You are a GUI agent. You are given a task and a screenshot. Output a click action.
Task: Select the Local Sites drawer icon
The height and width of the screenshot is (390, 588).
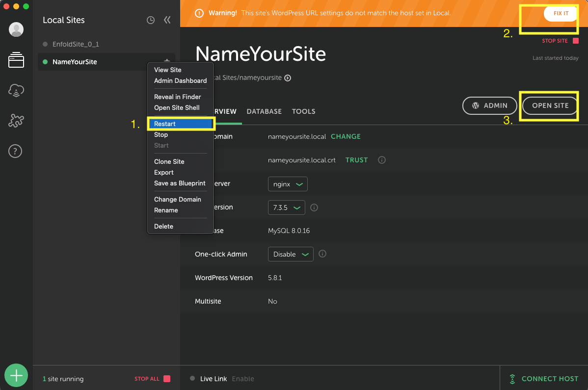[16, 60]
